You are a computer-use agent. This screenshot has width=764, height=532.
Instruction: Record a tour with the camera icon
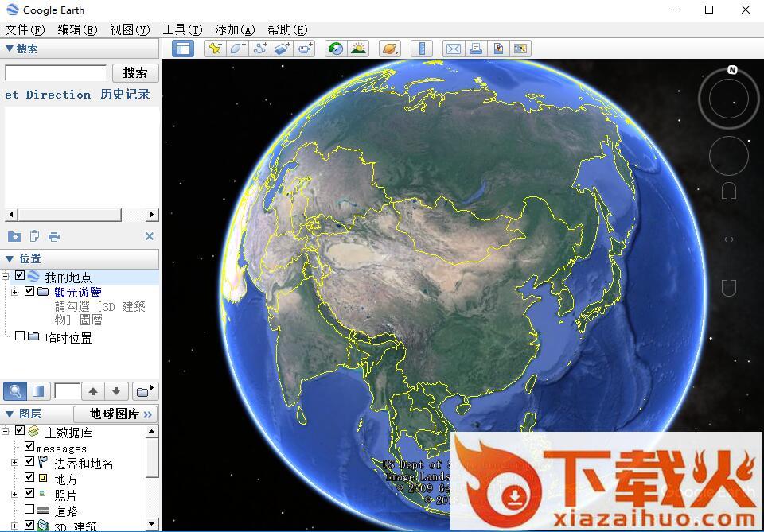(x=305, y=49)
